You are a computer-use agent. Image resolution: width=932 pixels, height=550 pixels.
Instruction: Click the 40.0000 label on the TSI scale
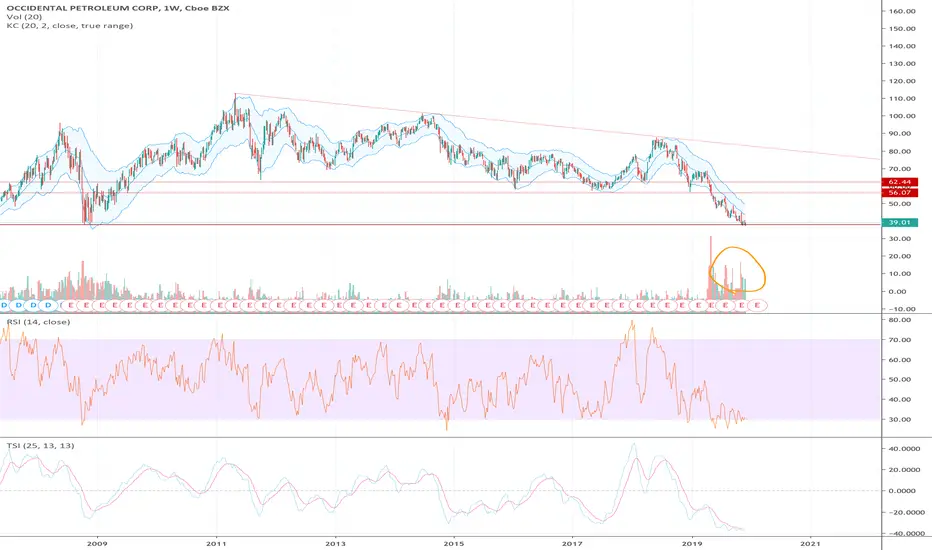click(905, 449)
